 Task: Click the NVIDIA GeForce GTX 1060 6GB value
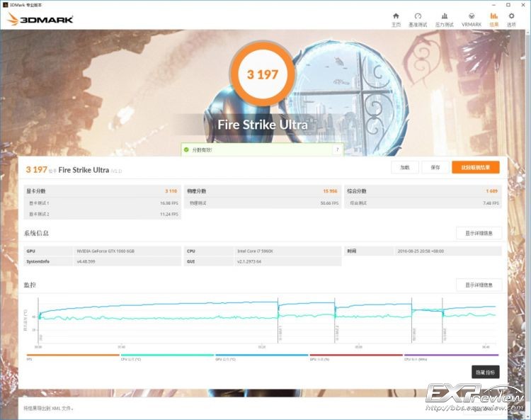click(105, 251)
